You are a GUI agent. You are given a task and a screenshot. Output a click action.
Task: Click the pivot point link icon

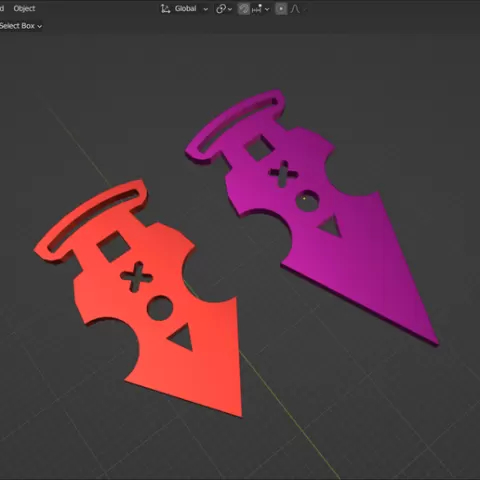221,9
